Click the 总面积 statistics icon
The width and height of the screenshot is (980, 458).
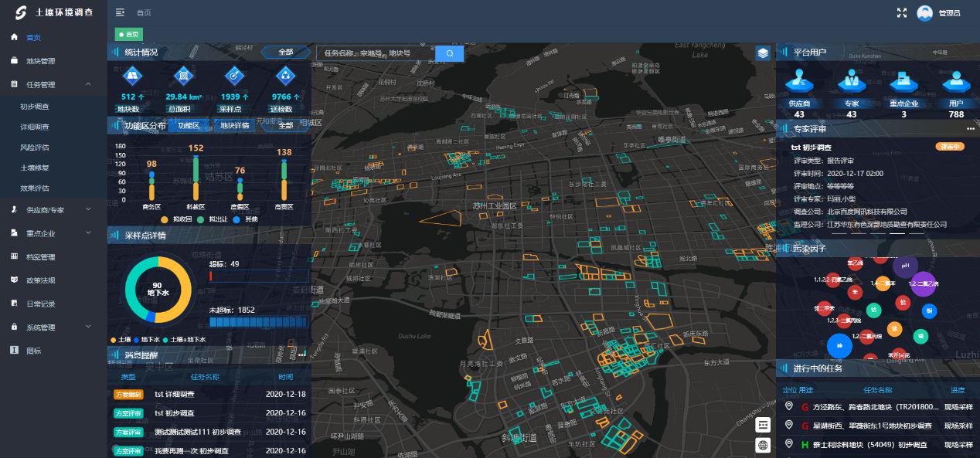(x=183, y=76)
